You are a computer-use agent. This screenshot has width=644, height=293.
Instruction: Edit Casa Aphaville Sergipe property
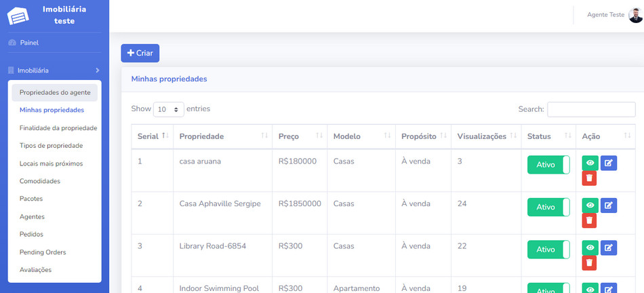[609, 206]
